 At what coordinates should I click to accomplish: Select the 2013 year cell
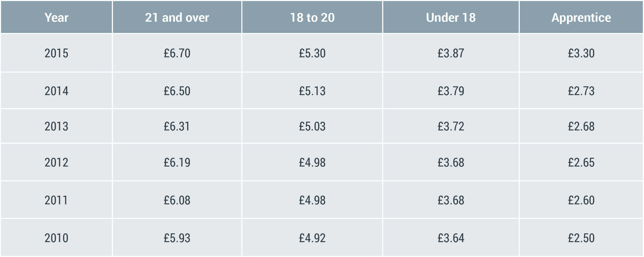pos(56,126)
